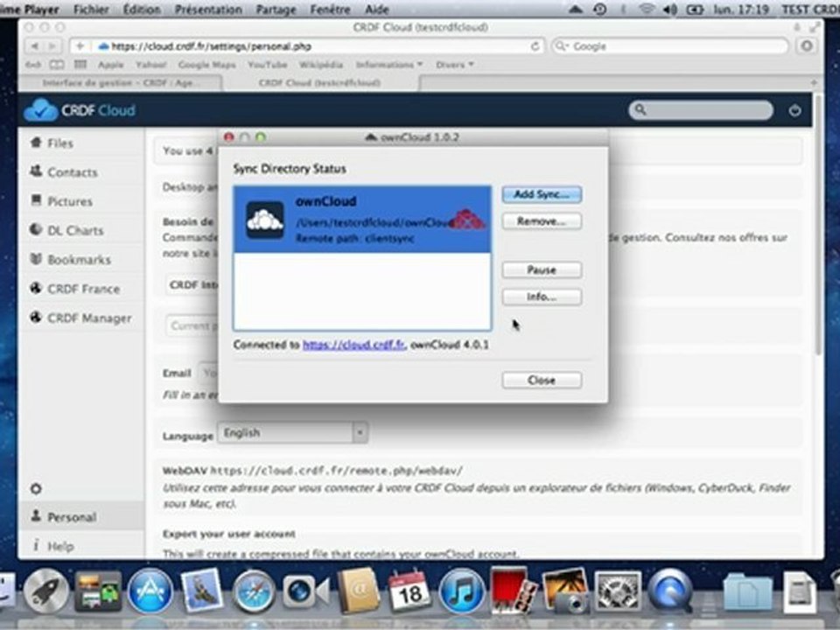Screen dimensions: 840x630
Task: Click the page vertical scrollbar
Action: click(817, 224)
